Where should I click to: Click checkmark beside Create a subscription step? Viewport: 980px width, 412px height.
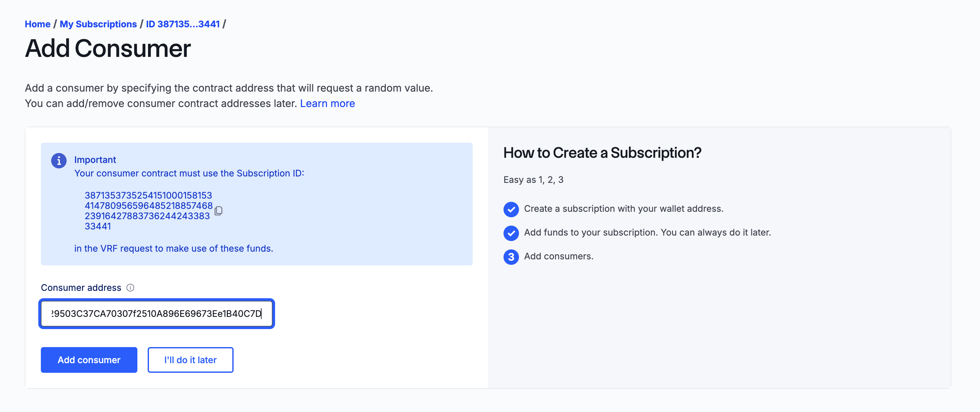(511, 209)
